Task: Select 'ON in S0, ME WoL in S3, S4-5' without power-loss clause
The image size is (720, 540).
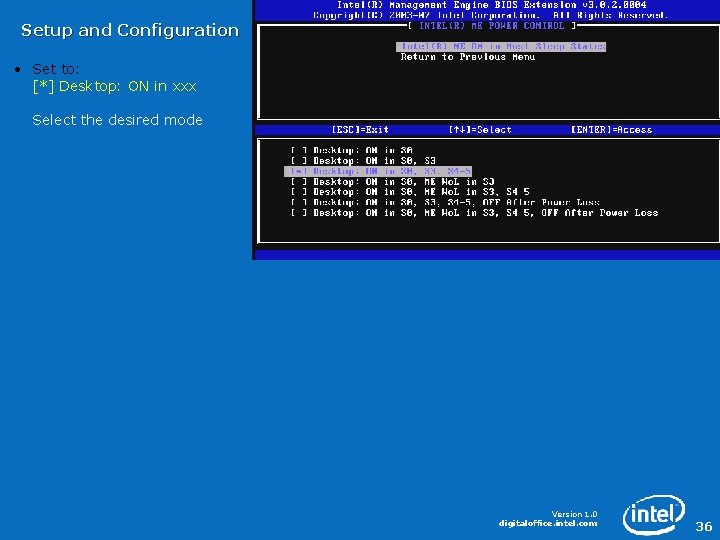Action: (410, 192)
